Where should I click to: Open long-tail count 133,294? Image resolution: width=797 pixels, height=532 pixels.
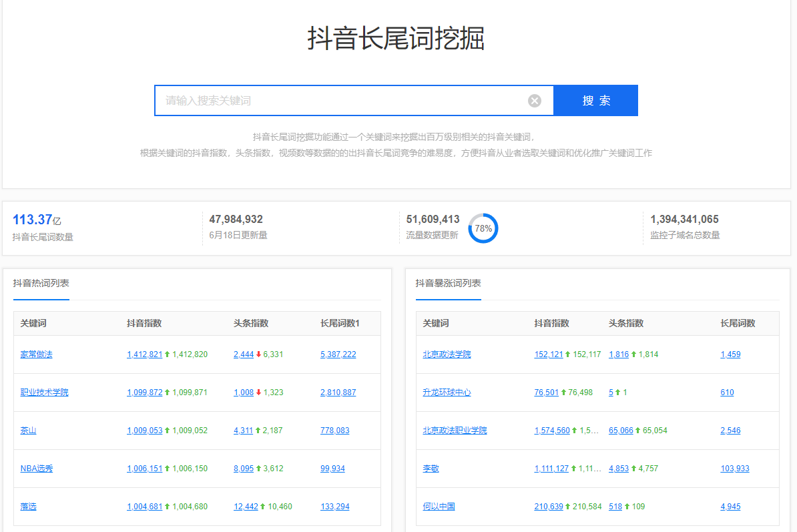[335, 507]
